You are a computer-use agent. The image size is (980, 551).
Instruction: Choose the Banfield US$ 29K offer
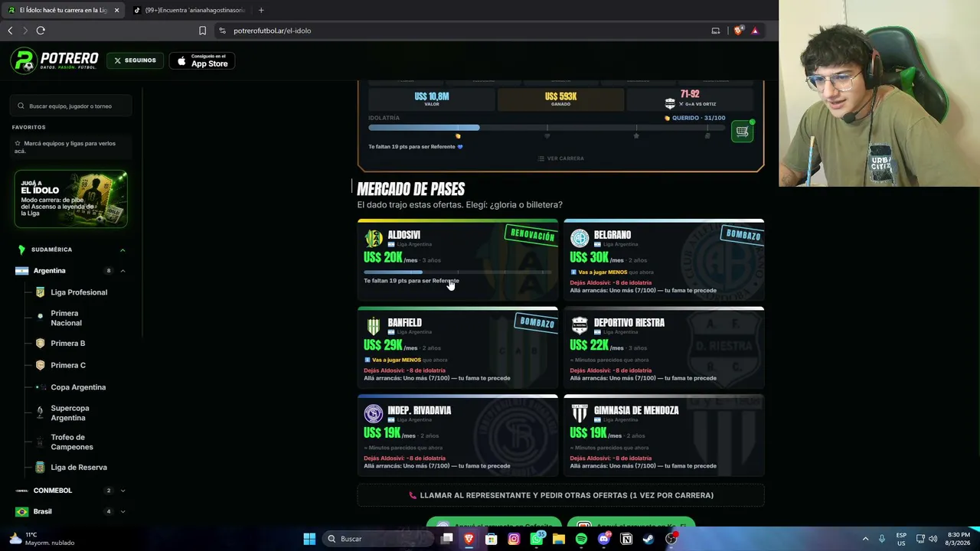(x=458, y=348)
